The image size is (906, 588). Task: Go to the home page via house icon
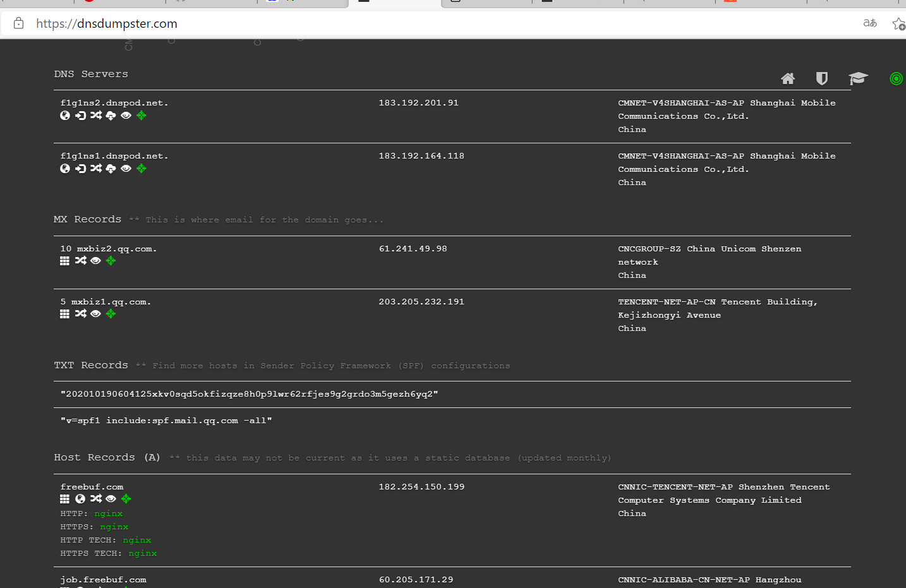[x=788, y=78]
